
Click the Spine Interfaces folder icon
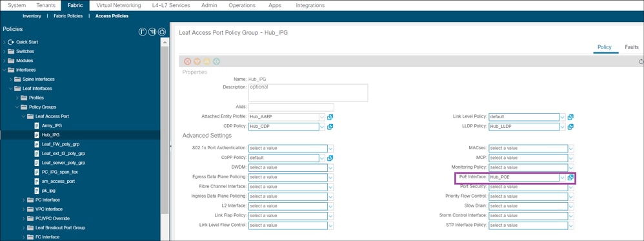(17, 79)
